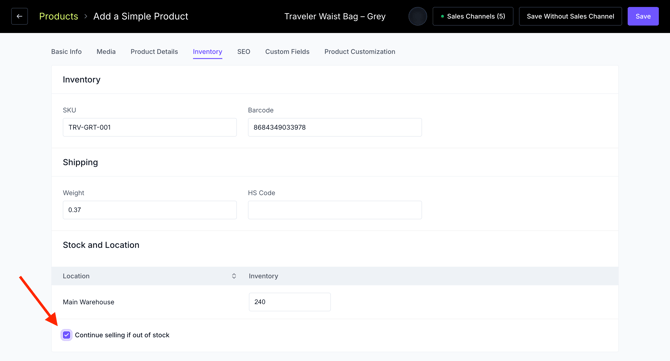
Task: Click the Weight input field
Action: 150,210
